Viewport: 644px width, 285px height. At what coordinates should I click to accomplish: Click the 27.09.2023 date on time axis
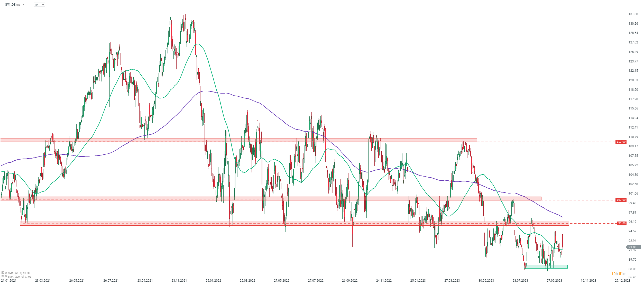pos(554,281)
